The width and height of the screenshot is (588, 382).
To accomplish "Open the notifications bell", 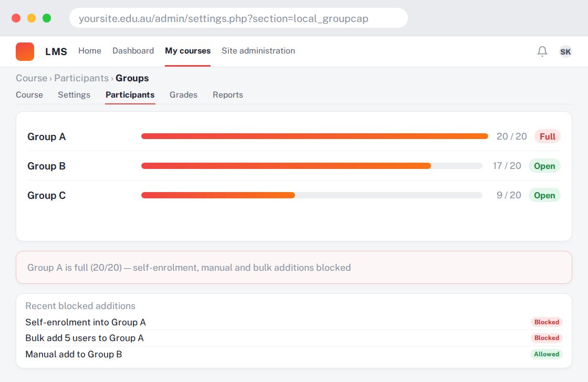I will pos(542,51).
